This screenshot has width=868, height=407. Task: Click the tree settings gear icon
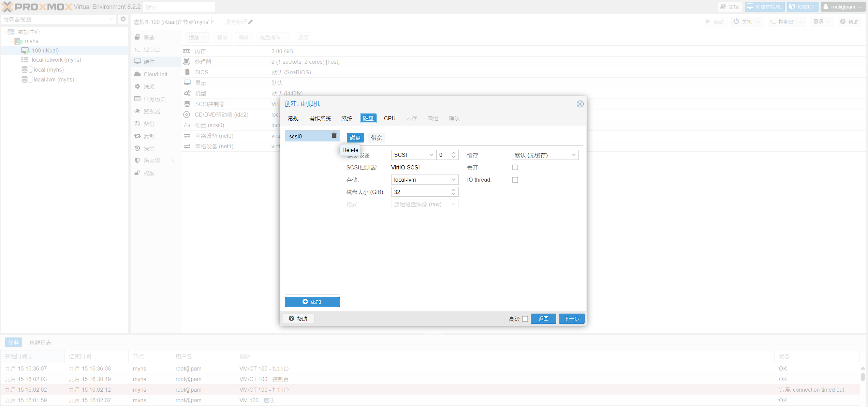pyautogui.click(x=123, y=19)
